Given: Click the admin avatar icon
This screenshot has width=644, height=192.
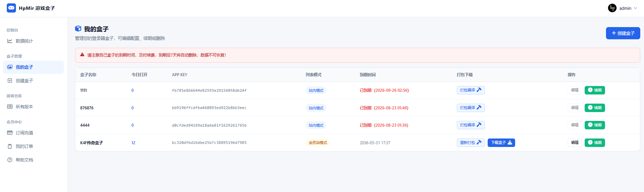Looking at the screenshot, I should pyautogui.click(x=612, y=8).
